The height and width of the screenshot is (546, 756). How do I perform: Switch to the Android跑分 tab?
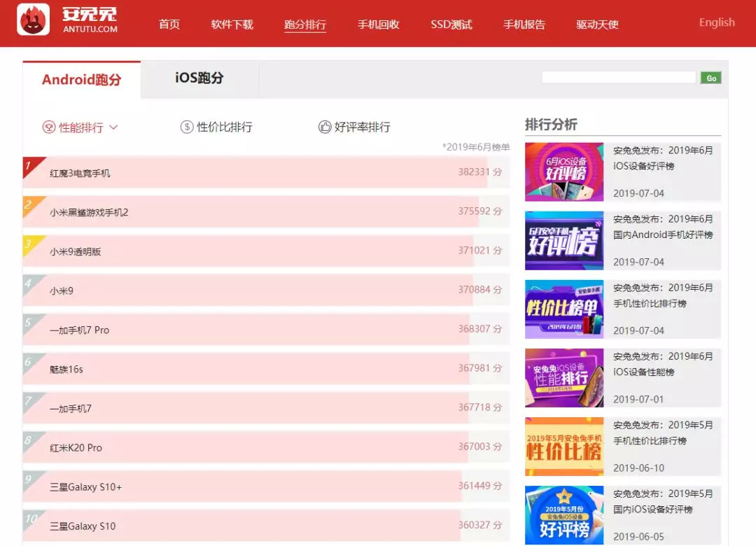[x=81, y=80]
